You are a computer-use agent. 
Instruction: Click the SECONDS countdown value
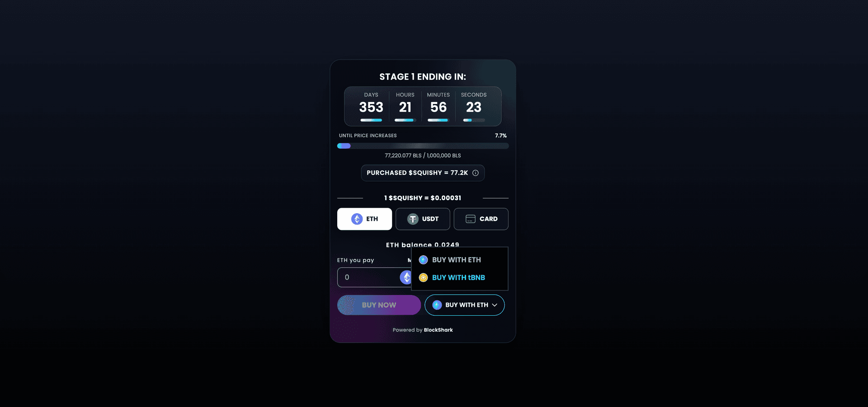pos(474,108)
